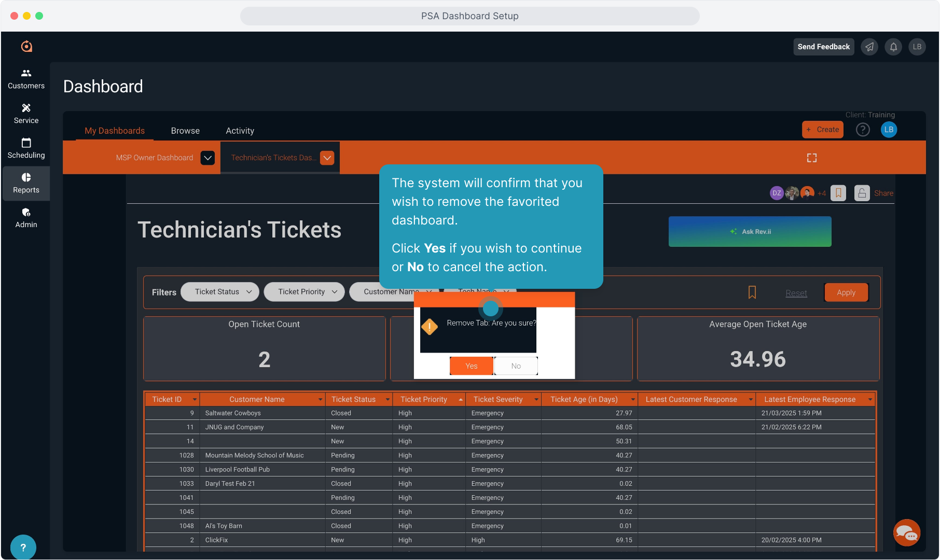Click the ClickFix customer cell
Screen dimensions: 940x560
[x=262, y=540]
